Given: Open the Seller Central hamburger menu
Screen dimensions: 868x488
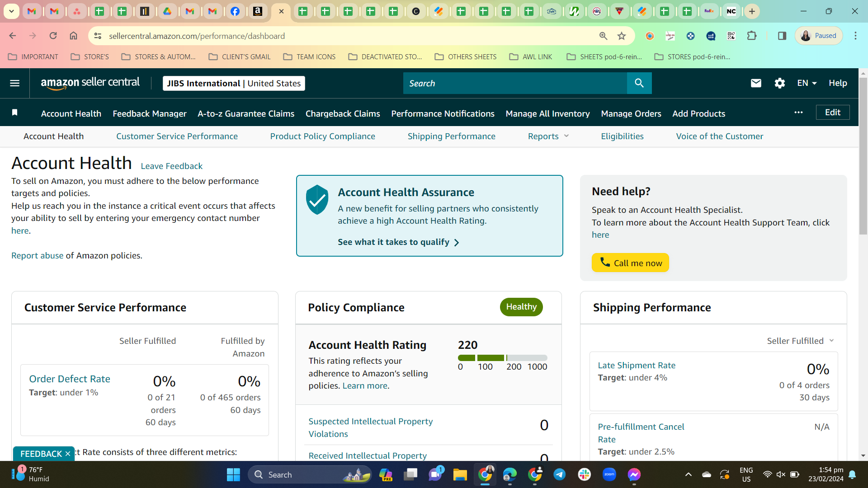Looking at the screenshot, I should click(14, 83).
